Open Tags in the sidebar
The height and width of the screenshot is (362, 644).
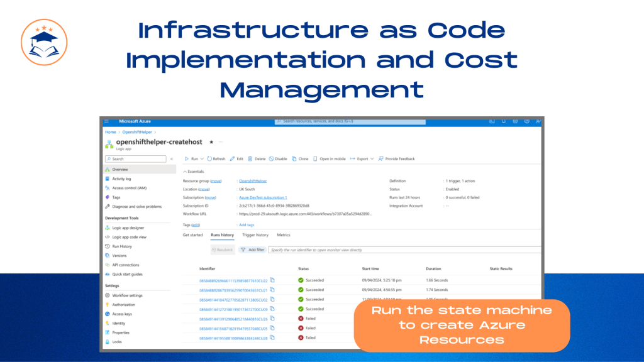tap(116, 197)
